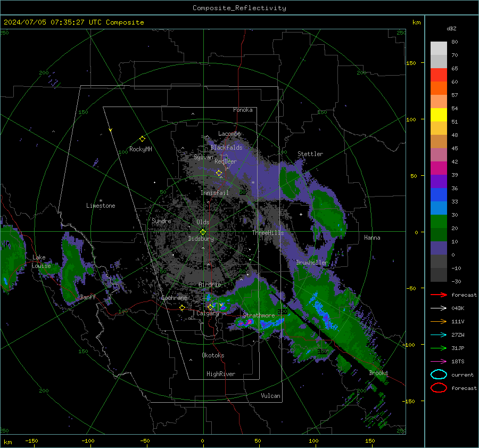Screen dimensions: 479x448
Task: Click the orange swatch below the 60 label
Action: [x=439, y=88]
